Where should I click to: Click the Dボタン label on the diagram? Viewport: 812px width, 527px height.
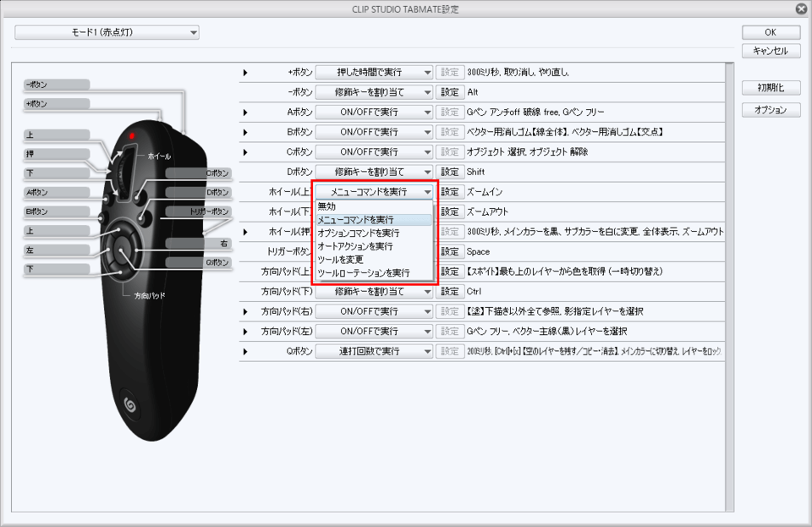pos(198,192)
